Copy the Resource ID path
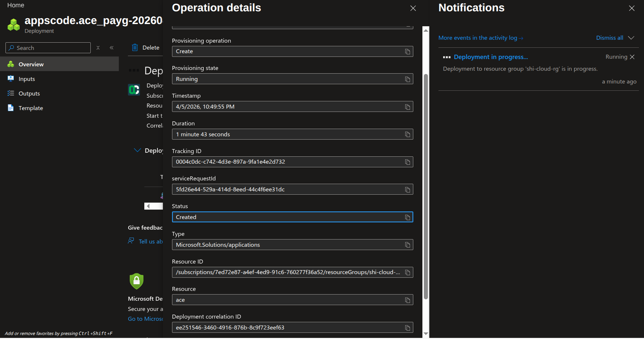 [x=407, y=272]
